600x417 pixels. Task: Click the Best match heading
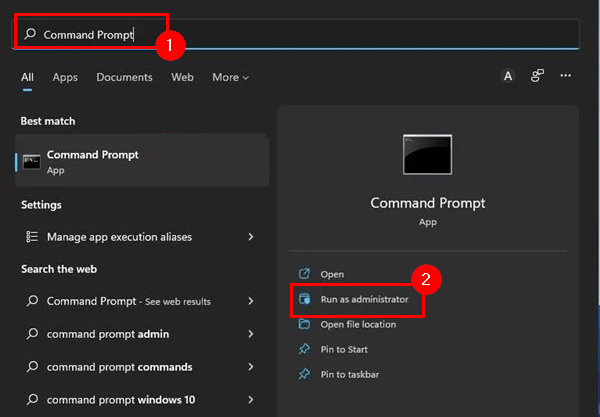coord(48,121)
